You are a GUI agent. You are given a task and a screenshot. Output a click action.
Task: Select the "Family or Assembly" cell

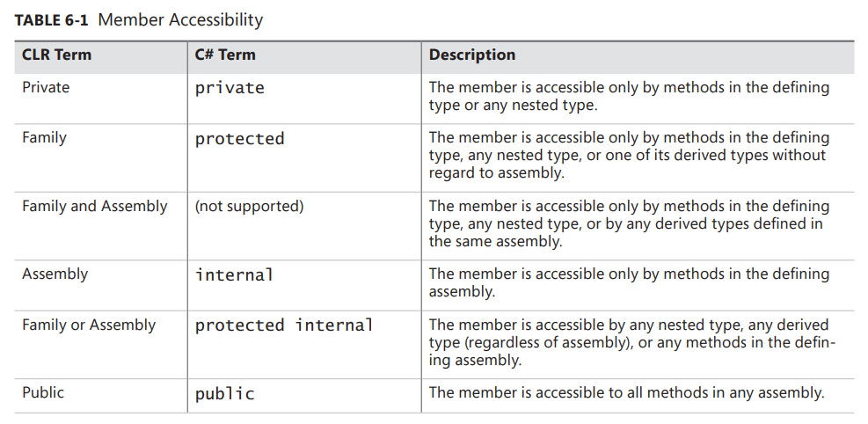click(x=89, y=325)
